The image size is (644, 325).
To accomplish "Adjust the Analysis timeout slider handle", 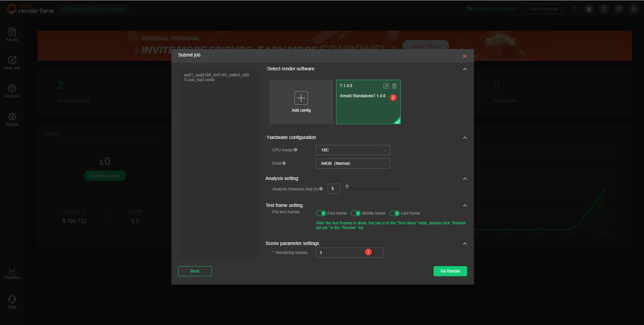I will (x=347, y=187).
